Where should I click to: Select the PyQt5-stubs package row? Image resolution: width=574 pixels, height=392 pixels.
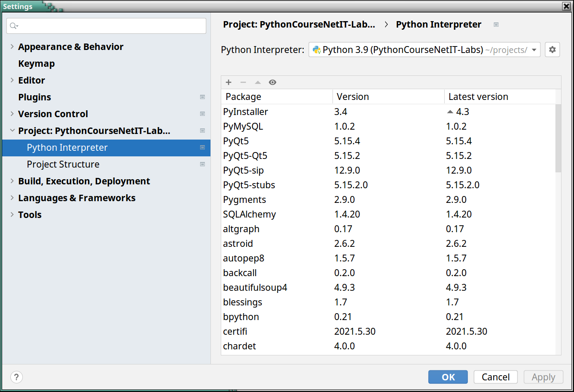coord(389,185)
